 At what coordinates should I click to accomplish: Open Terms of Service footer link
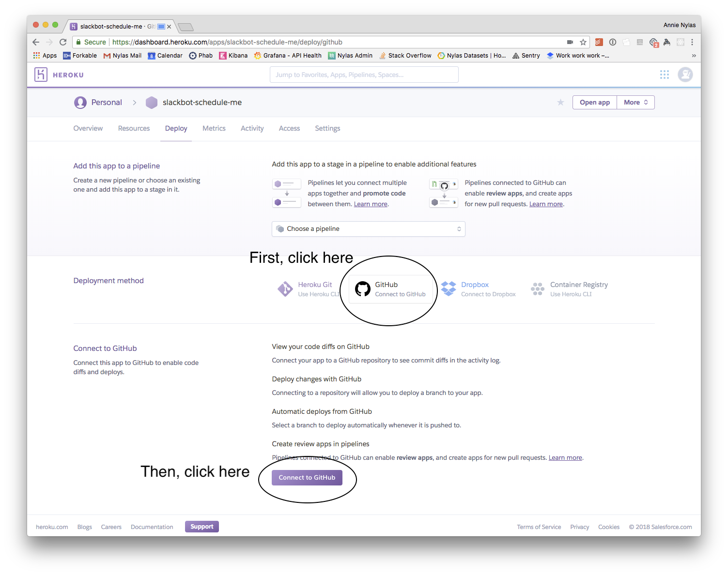[x=539, y=527]
